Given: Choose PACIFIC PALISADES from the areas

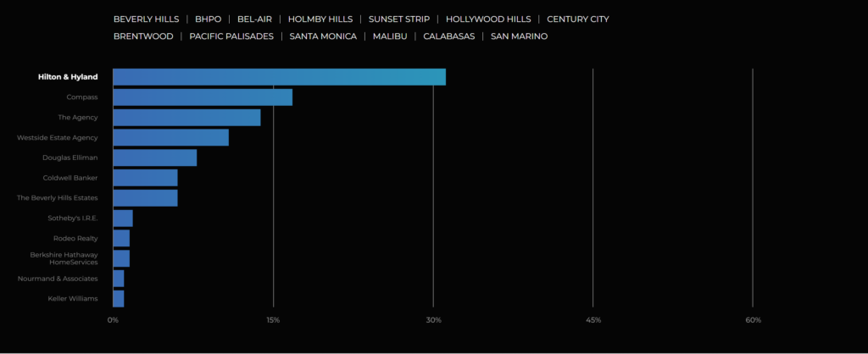Looking at the screenshot, I should click(231, 36).
